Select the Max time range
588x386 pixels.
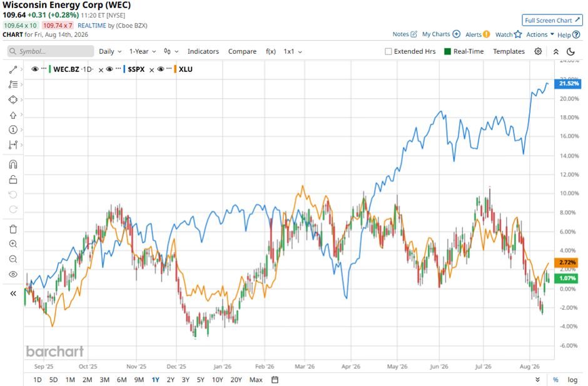[x=256, y=380]
